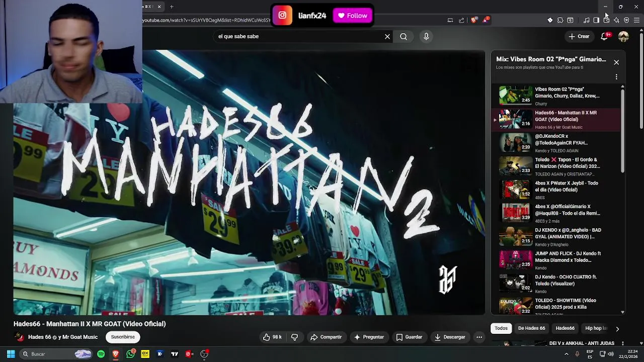Open the YouTube account avatar menu
Viewport: 644px width, 362px height.
(x=623, y=36)
